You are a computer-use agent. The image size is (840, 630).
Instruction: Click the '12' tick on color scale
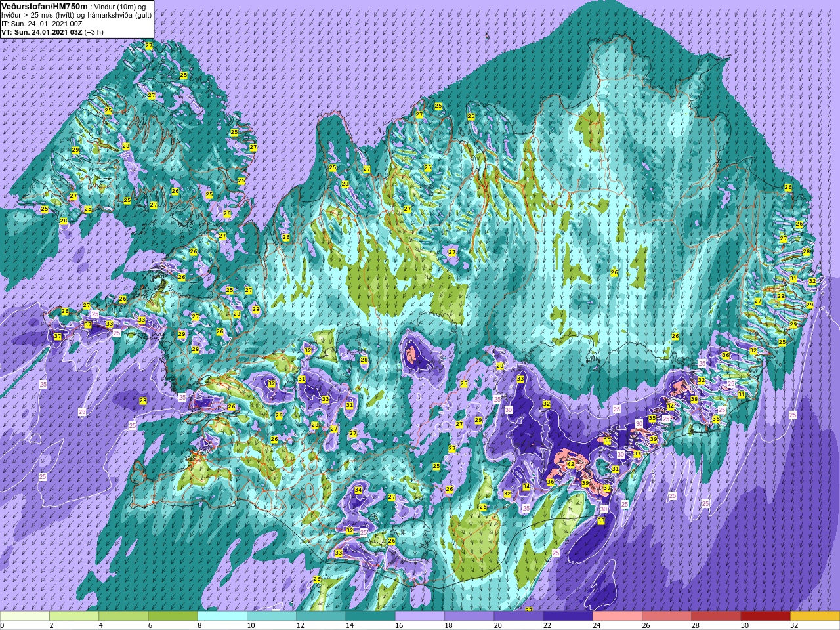click(301, 625)
